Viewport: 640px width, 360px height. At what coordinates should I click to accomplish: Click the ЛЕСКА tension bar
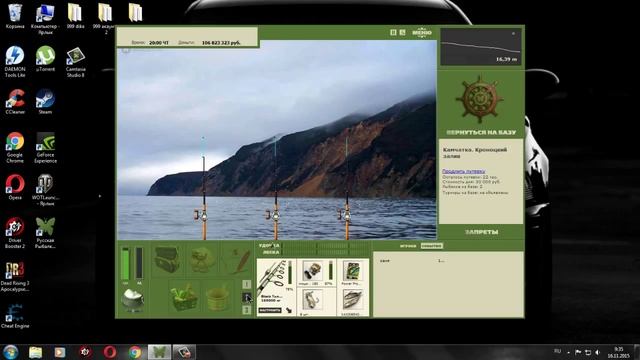pyautogui.click(x=327, y=252)
